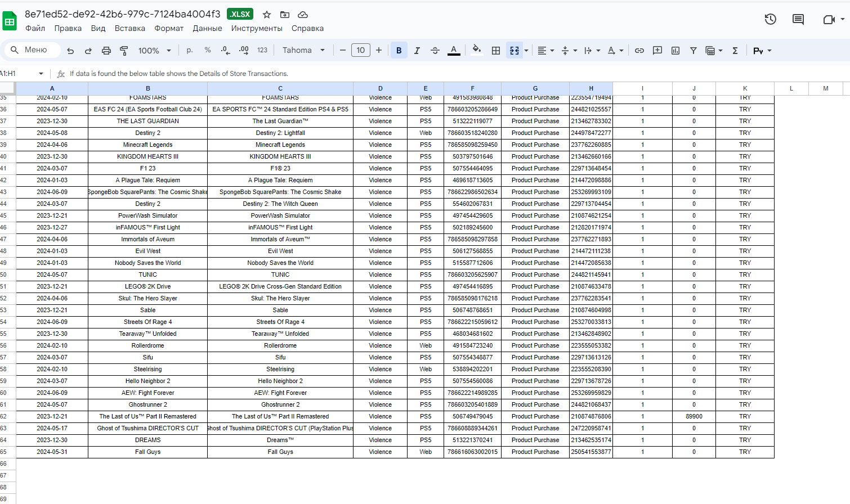The width and height of the screenshot is (850, 504).
Task: Open the Меню search box
Action: click(33, 50)
